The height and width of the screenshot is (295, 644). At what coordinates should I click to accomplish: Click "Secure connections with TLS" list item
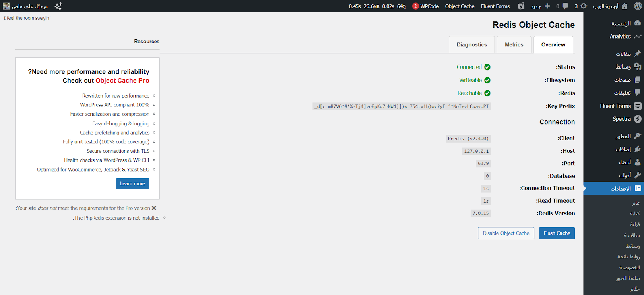[118, 151]
